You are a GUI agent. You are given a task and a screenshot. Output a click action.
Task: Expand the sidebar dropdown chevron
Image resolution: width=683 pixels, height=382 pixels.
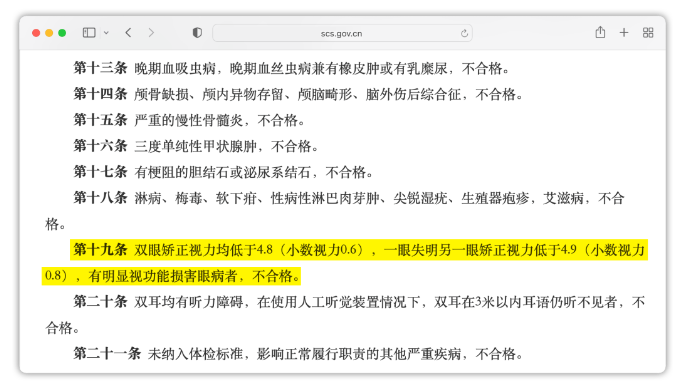[x=106, y=33]
